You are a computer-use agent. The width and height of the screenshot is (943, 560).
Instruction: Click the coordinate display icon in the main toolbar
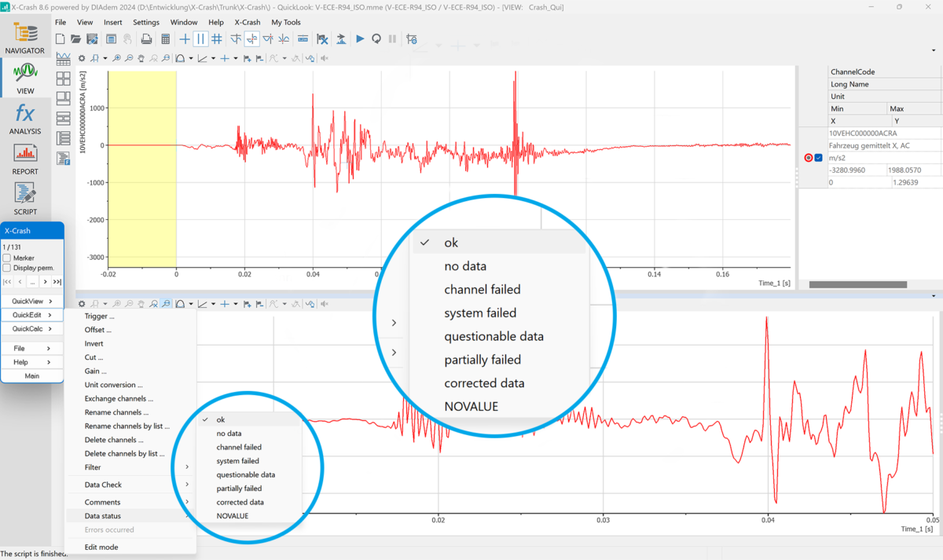point(303,38)
